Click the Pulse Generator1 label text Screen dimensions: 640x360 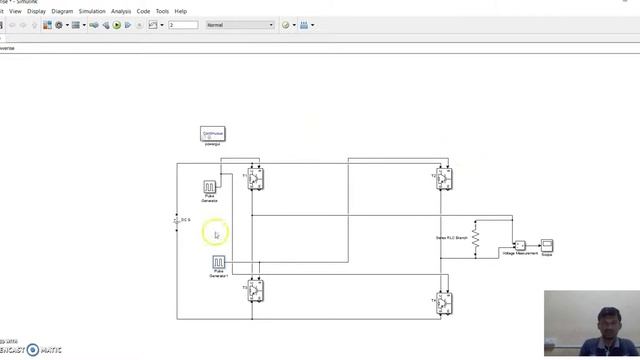pos(219,273)
